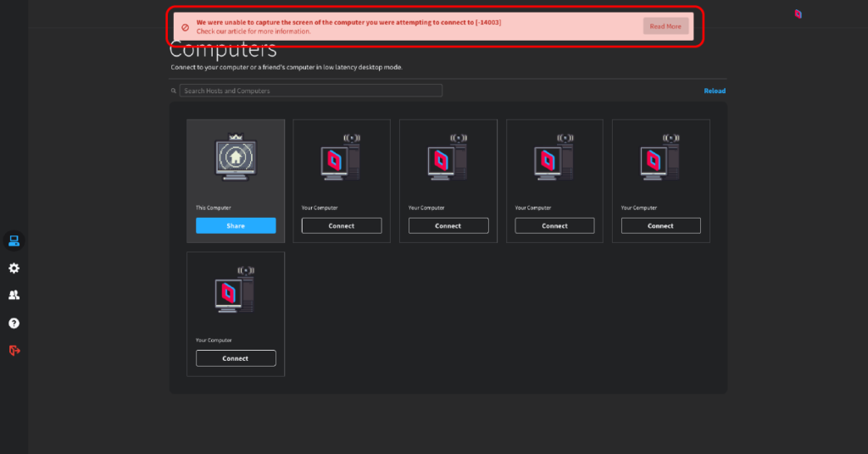Image resolution: width=868 pixels, height=454 pixels.
Task: Open the Friends icon in the sidebar
Action: (x=14, y=296)
